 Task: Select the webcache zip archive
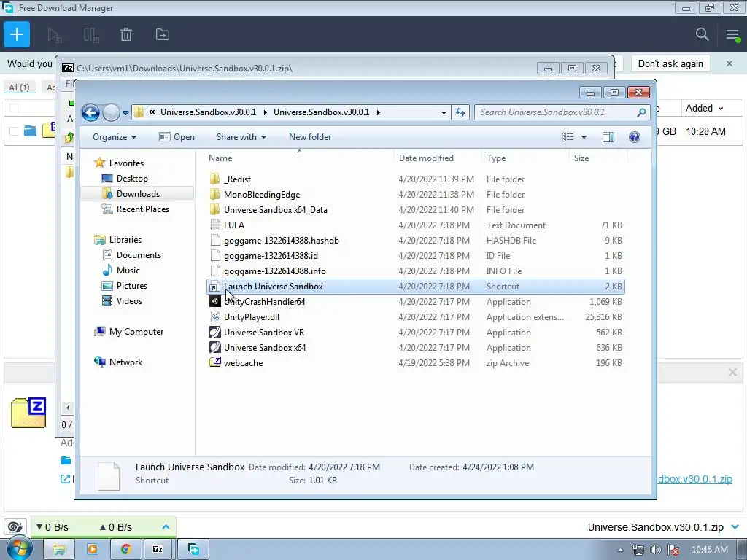243,363
